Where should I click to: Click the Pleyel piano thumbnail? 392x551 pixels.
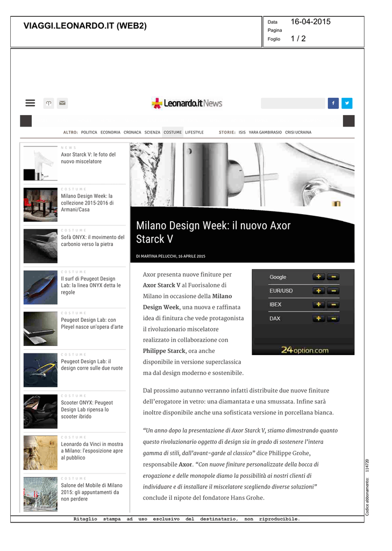click(x=40, y=329)
